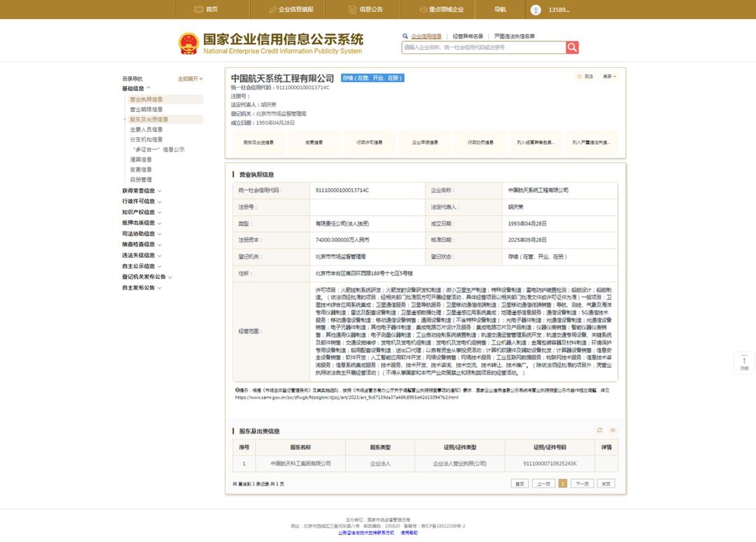Expand all via 全部展开
The height and width of the screenshot is (542, 756).
190,78
